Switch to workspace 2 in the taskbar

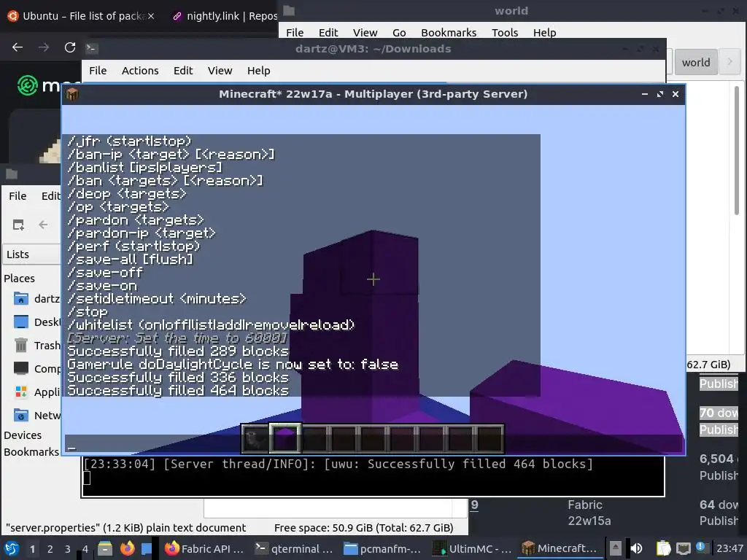click(50, 549)
